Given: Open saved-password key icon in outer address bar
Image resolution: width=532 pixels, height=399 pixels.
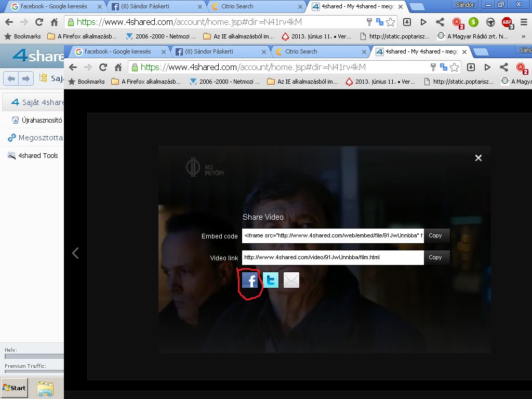Looking at the screenshot, I should coord(369,22).
